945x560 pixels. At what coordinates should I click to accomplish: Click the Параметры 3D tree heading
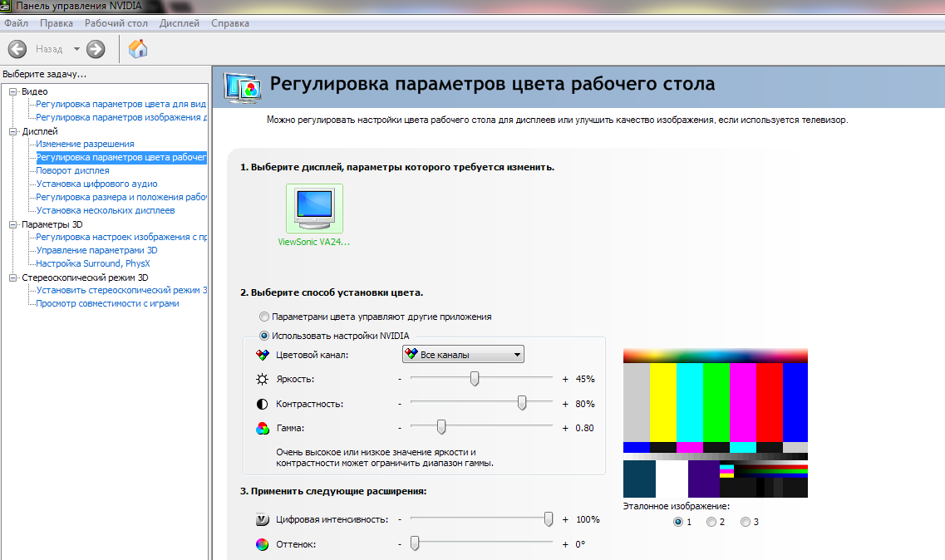point(52,224)
